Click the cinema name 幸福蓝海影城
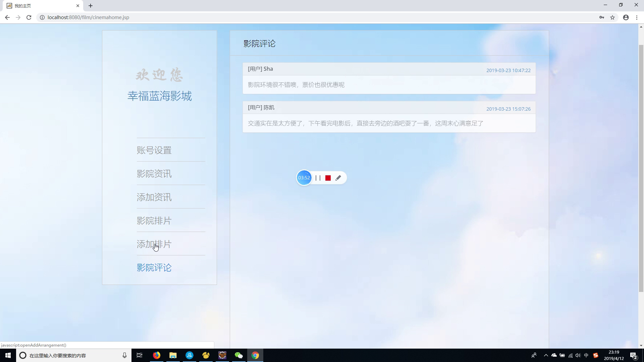Screen dimensions: 644x362 click(160, 96)
